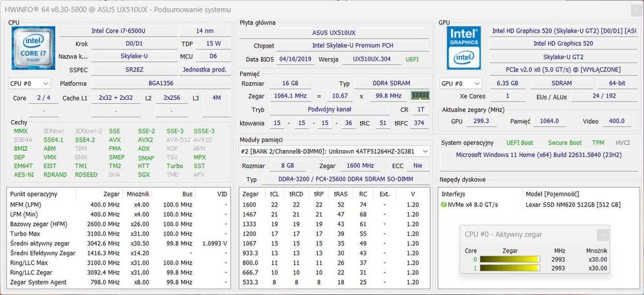Click the Cache L1 2x32 + 2x32 value
The width and height of the screenshot is (644, 295).
point(116,98)
